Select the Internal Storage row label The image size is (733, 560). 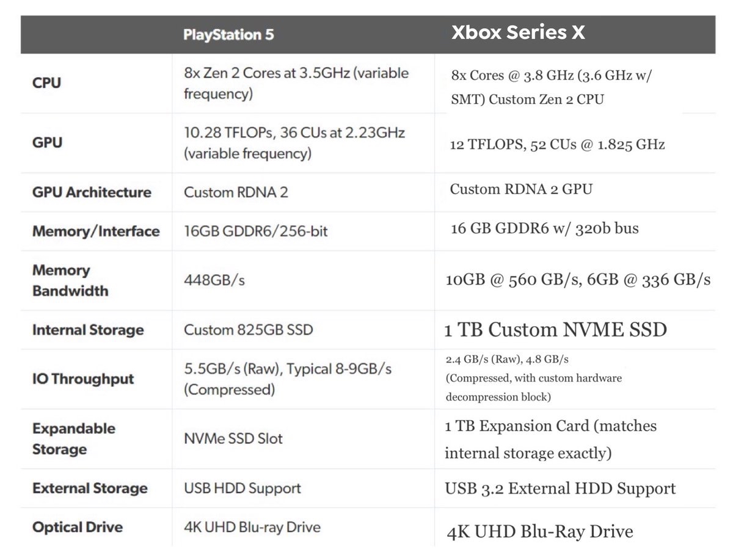pyautogui.click(x=88, y=330)
